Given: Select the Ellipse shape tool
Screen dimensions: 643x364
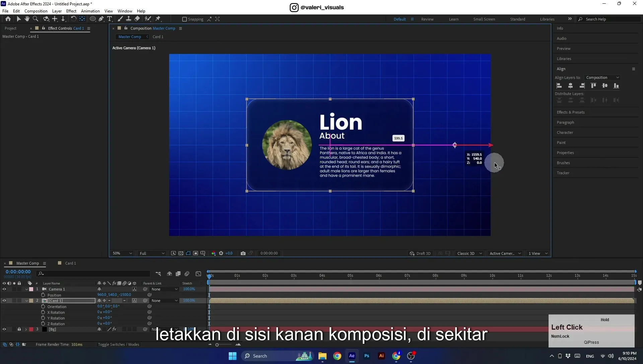Looking at the screenshot, I should 93,19.
